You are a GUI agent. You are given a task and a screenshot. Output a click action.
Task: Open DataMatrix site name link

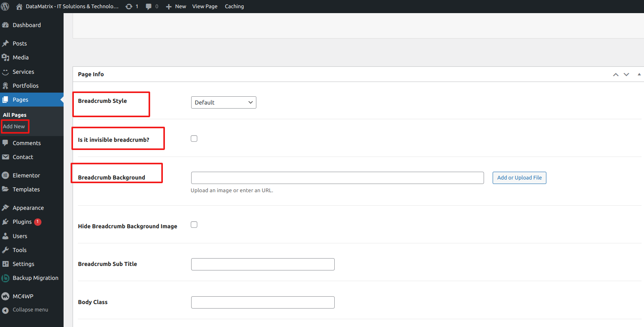coord(72,7)
